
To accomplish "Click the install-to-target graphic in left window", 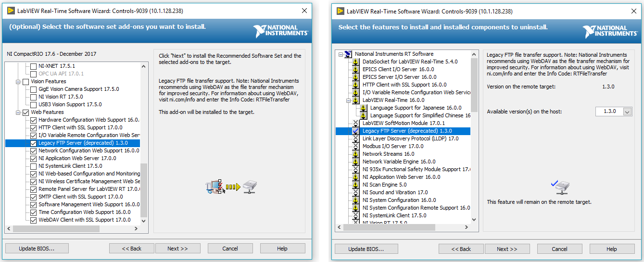I will point(232,187).
